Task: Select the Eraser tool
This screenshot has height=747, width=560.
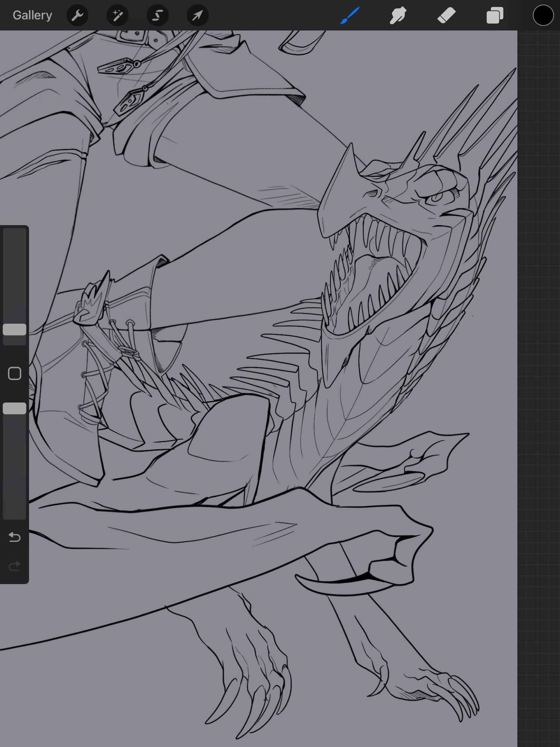Action: pyautogui.click(x=447, y=15)
